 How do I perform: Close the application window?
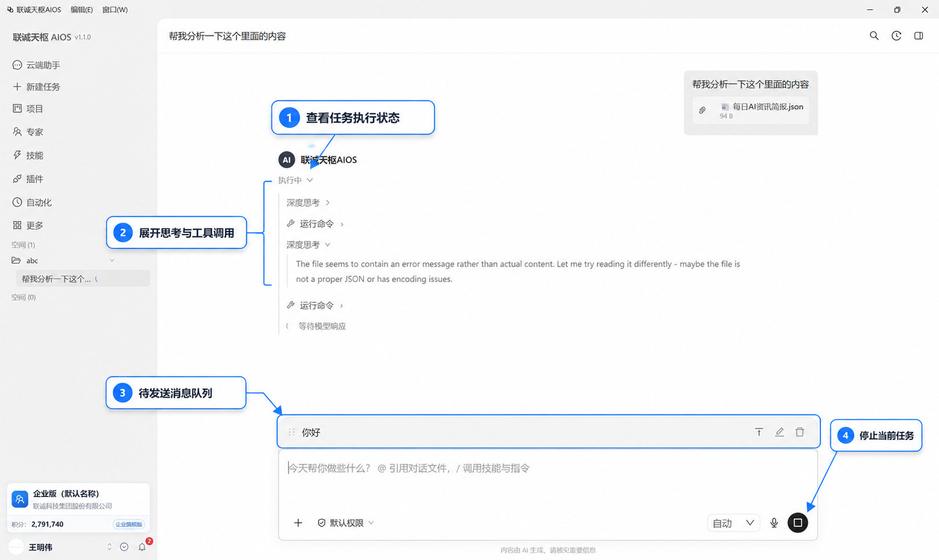coord(925,10)
